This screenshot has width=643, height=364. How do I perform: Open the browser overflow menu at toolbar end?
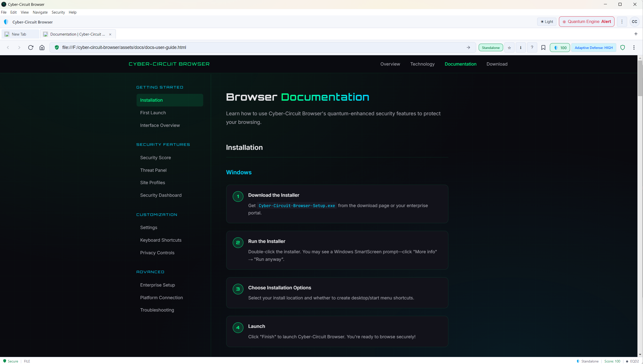coord(634,47)
